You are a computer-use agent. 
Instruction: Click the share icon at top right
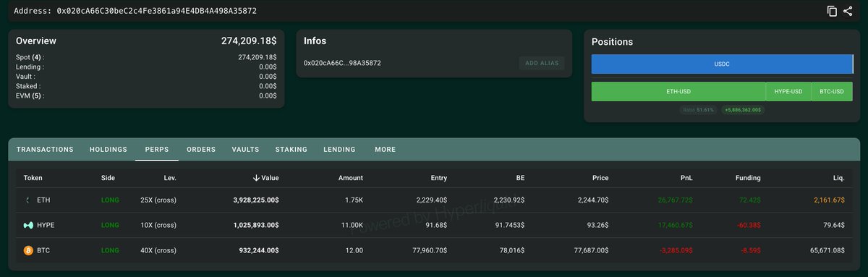pyautogui.click(x=848, y=11)
